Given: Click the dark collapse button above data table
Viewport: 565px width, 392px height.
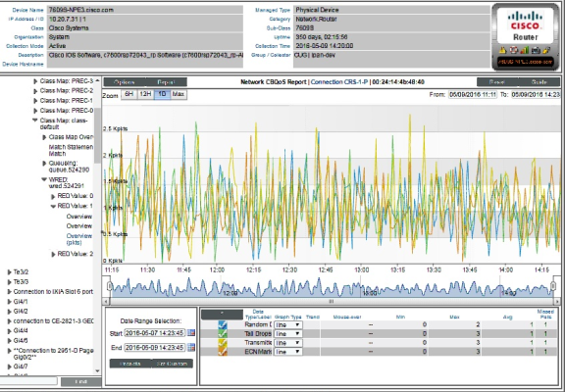Looking at the screenshot, I should [x=222, y=315].
